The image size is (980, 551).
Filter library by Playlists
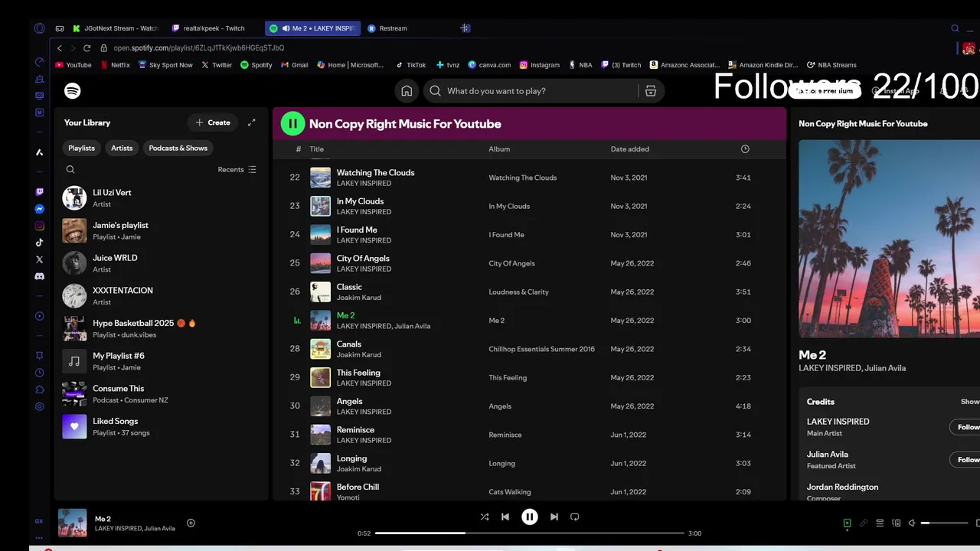(81, 148)
